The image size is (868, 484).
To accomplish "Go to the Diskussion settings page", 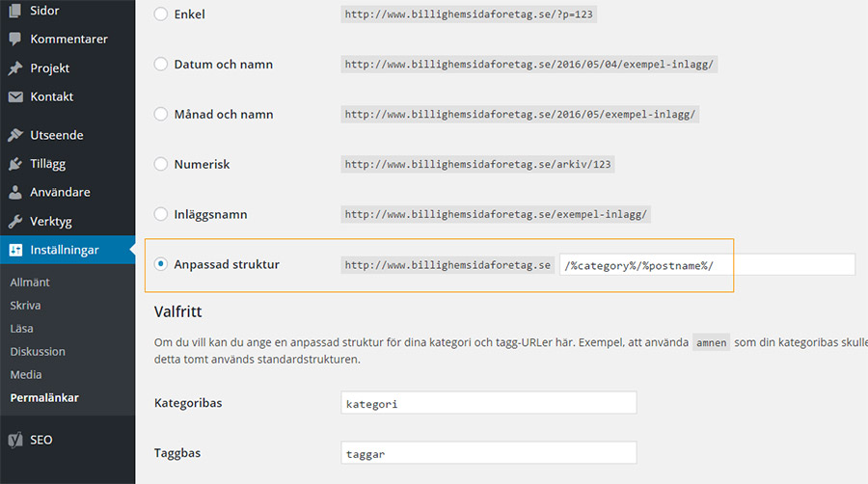I will tap(38, 351).
